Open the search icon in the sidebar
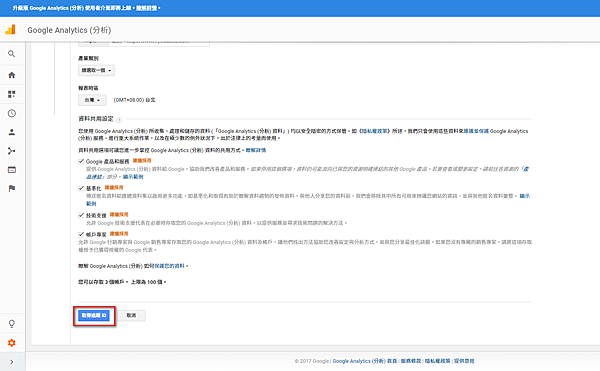This screenshot has width=600, height=371. click(x=11, y=54)
